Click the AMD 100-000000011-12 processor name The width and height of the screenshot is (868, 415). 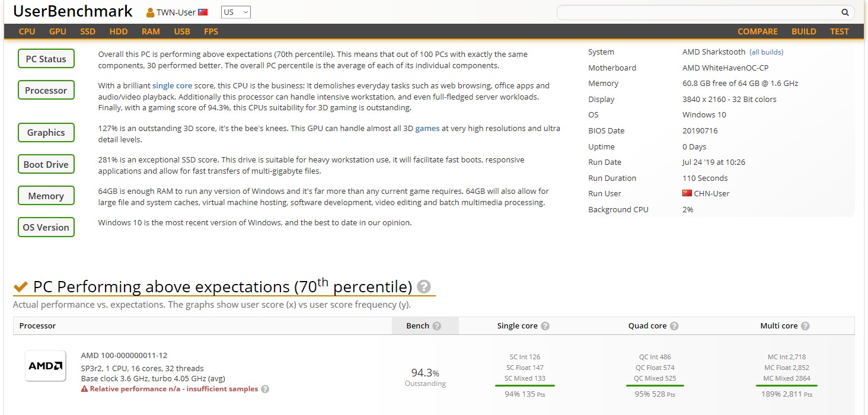click(x=124, y=356)
